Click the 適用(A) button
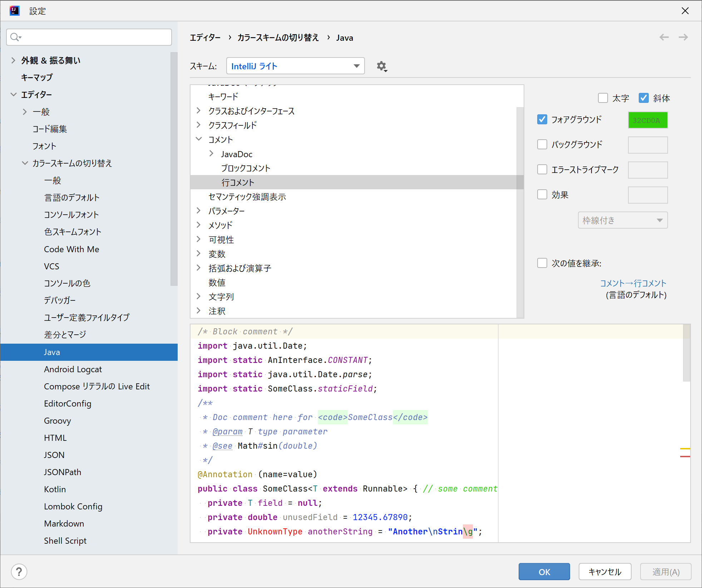 tap(666, 572)
